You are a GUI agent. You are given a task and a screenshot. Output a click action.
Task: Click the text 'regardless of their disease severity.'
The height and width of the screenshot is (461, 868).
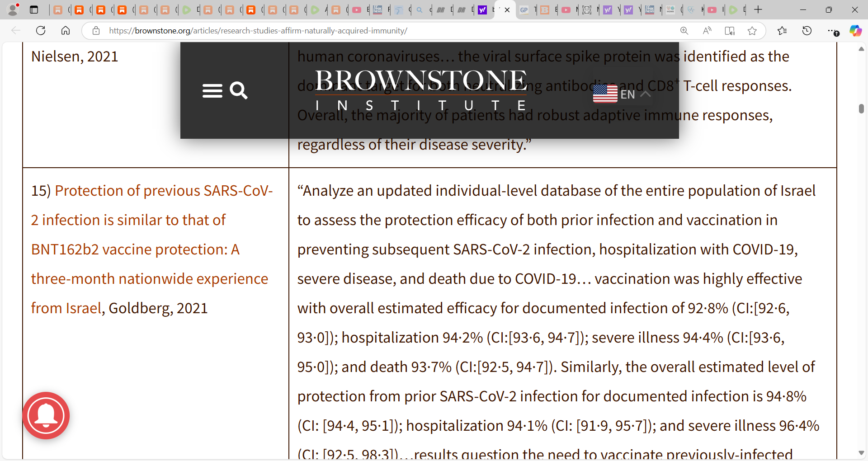pos(414,145)
